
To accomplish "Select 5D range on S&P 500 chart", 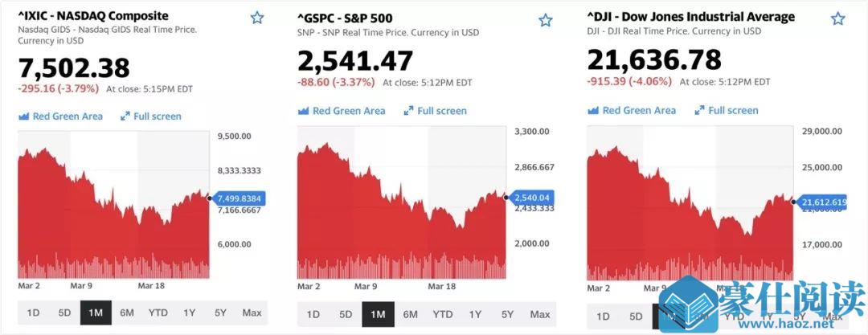I will coord(346,314).
